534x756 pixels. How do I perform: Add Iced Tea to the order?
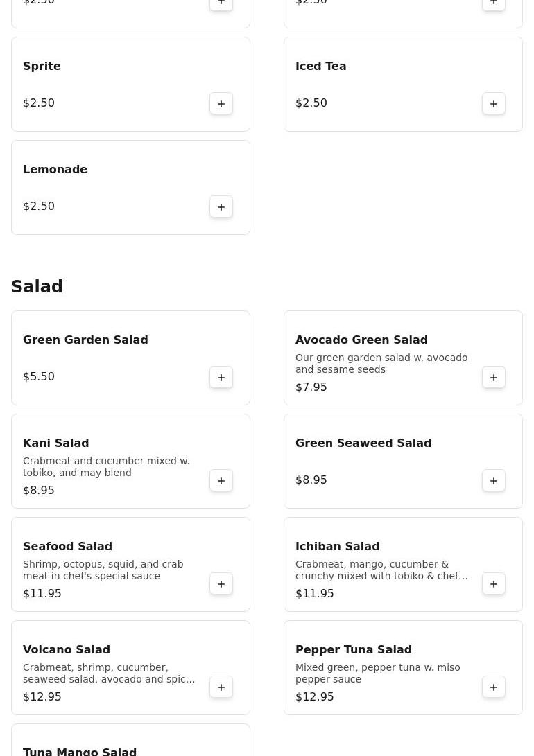point(494,103)
